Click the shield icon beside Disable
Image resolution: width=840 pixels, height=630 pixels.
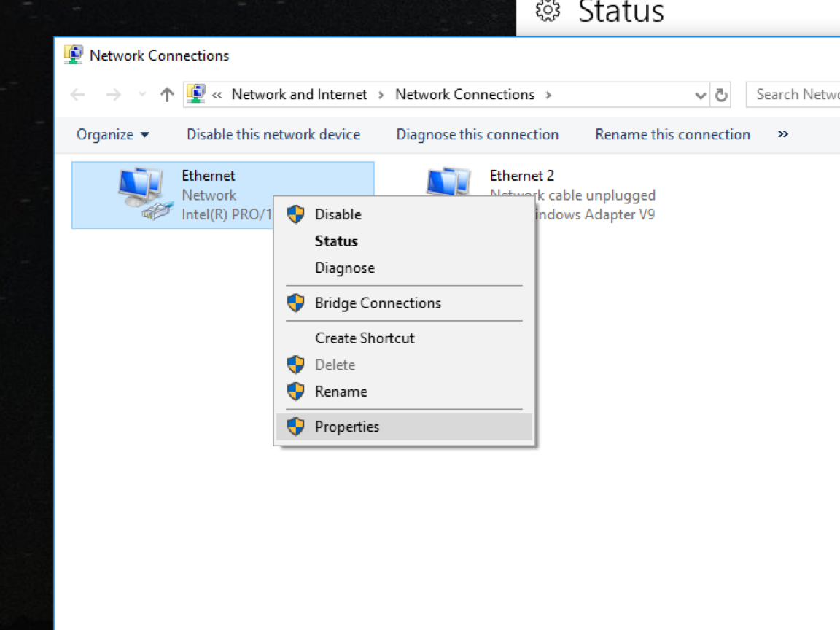click(296, 214)
